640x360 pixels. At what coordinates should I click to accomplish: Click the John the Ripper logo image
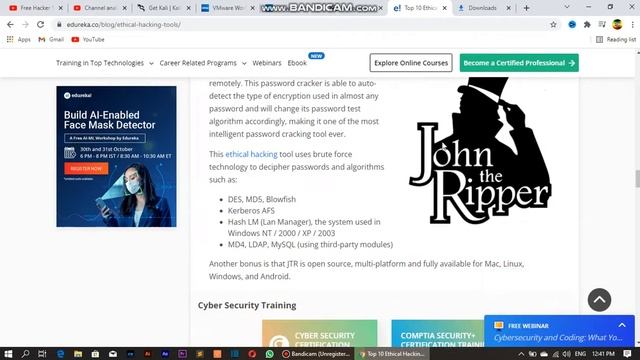click(x=480, y=151)
